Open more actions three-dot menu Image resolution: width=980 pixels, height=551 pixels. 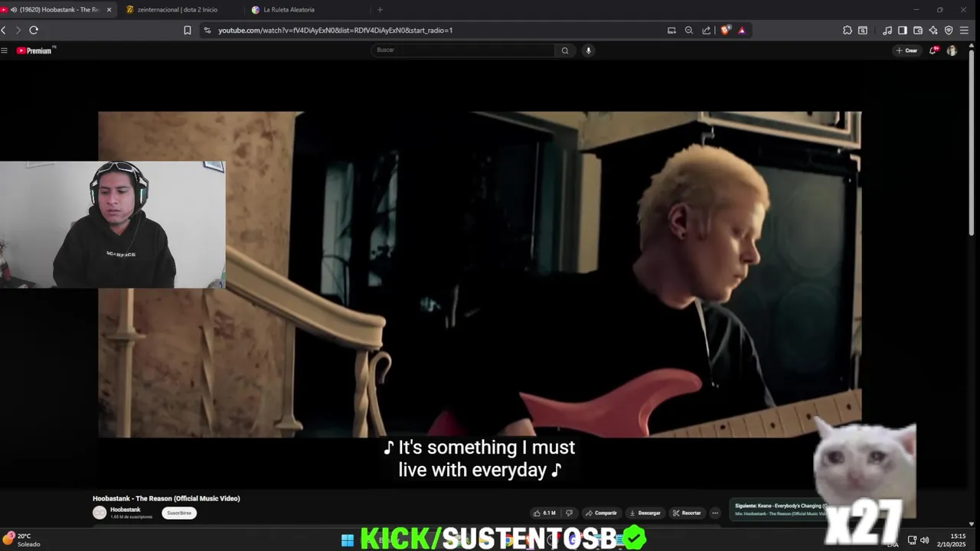(x=715, y=513)
